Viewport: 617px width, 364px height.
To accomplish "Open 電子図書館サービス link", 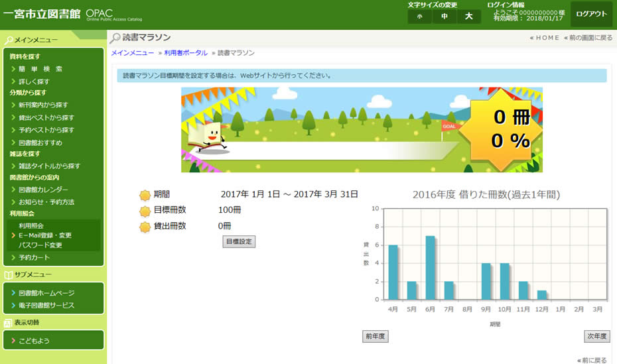I will pyautogui.click(x=46, y=306).
